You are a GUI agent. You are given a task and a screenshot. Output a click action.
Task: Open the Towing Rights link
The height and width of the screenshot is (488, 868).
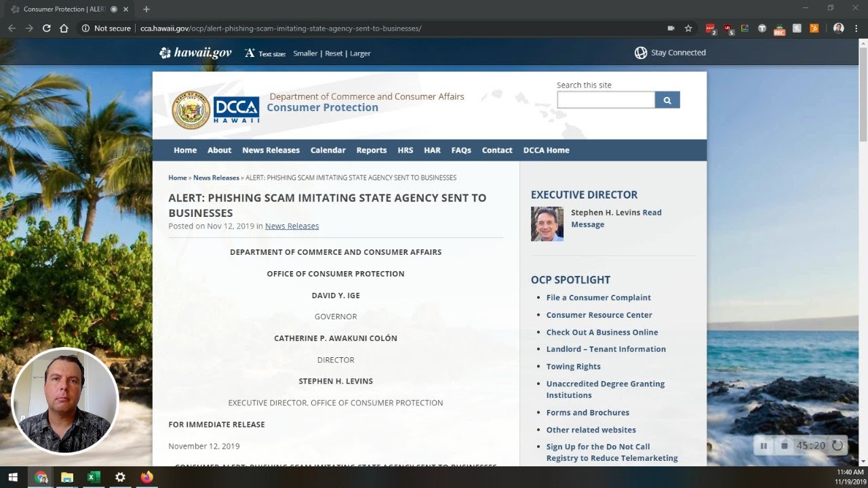(x=574, y=367)
